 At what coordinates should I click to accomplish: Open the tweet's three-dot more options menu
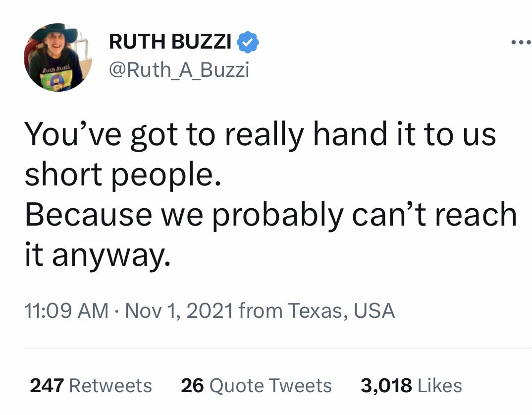click(x=521, y=42)
